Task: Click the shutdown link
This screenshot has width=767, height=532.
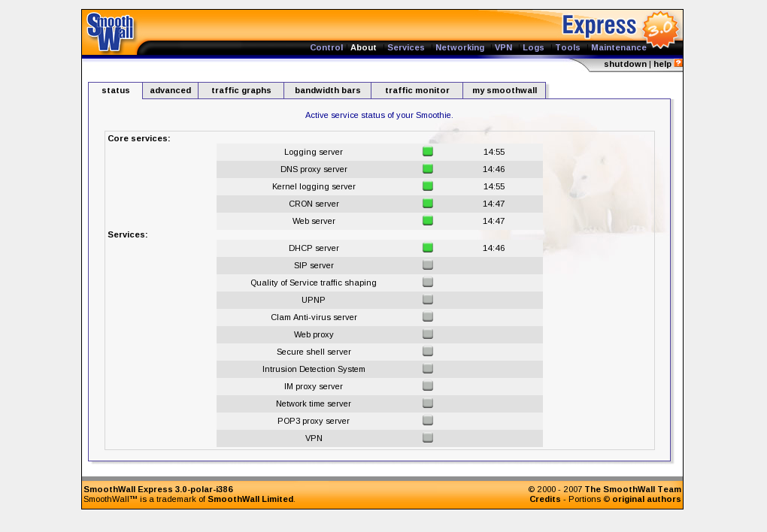Action: click(x=625, y=64)
